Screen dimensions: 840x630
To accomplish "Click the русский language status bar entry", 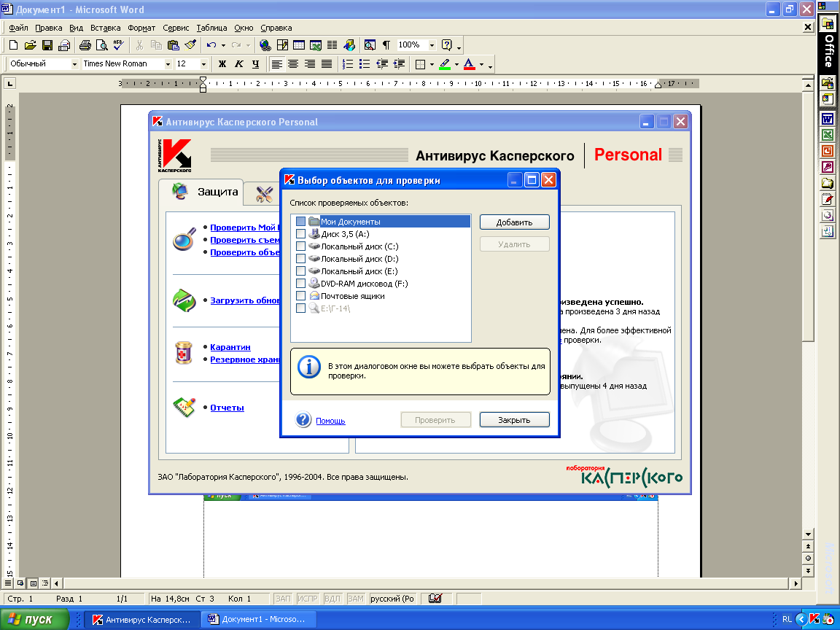I will click(x=393, y=599).
